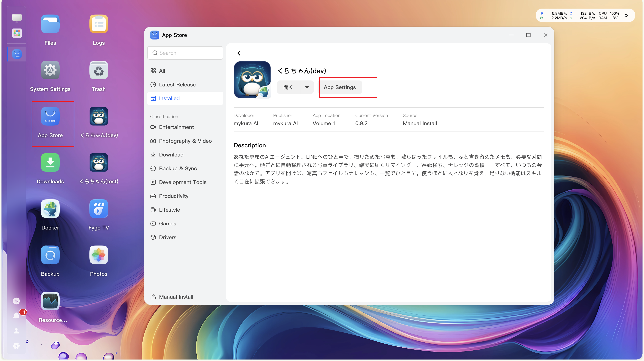644x361 pixels.
Task: Click the CPU 100% reading in the widget
Action: click(609, 13)
